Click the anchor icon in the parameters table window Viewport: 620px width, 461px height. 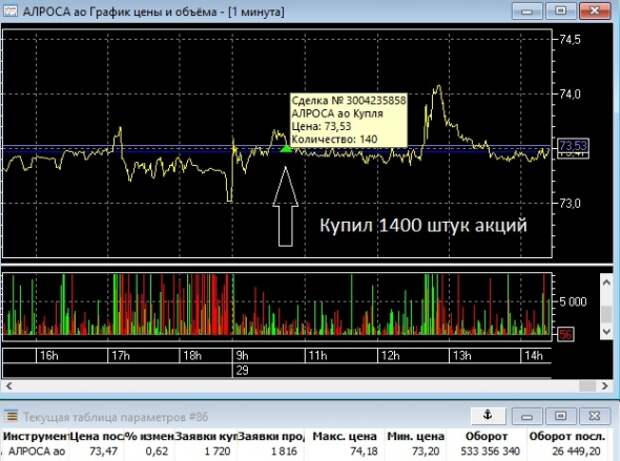pos(488,415)
